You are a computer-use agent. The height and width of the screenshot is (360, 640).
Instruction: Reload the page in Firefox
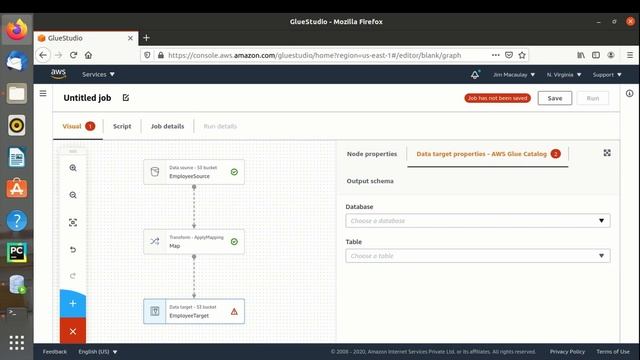(x=73, y=55)
